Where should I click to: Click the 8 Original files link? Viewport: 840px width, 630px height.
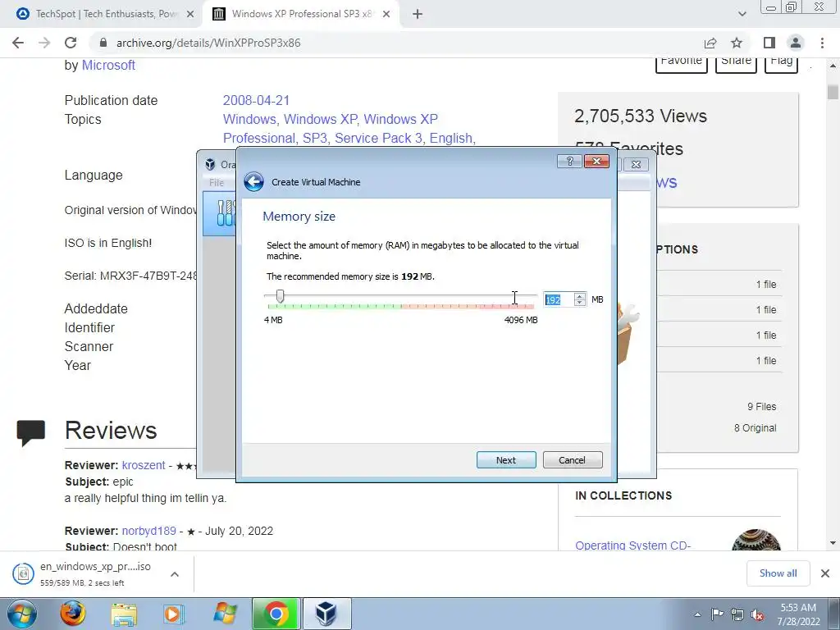tap(756, 428)
